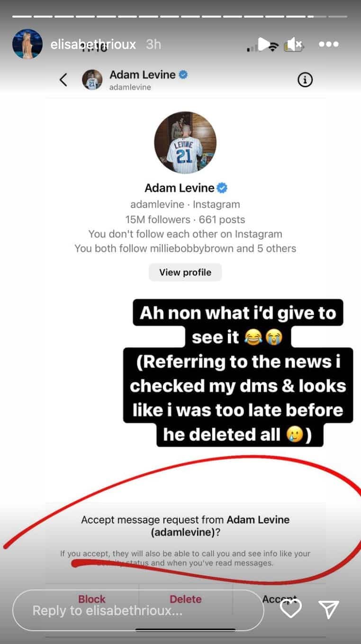The image size is (361, 644).
Task: Tap the large Adam Levine profile photo
Action: click(185, 142)
